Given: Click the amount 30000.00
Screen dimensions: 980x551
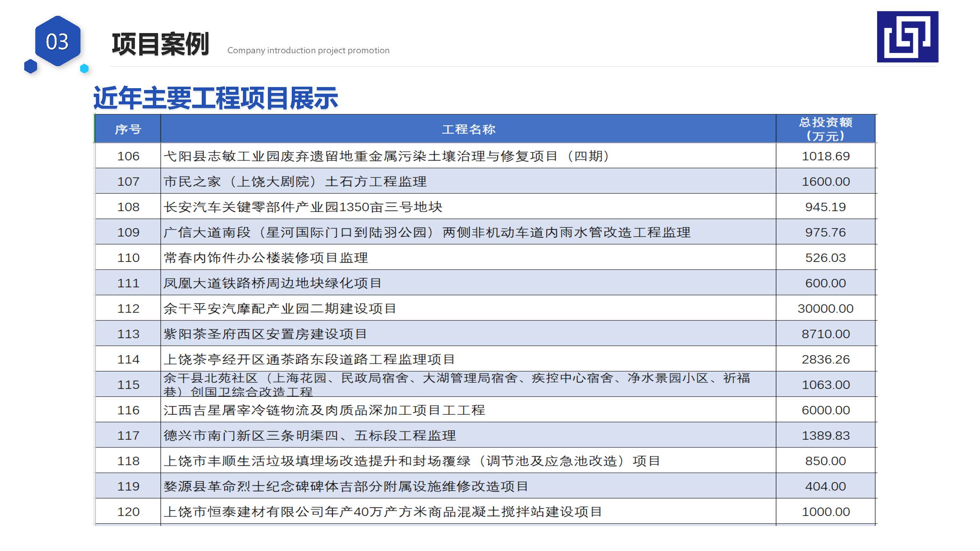Looking at the screenshot, I should coord(826,309).
